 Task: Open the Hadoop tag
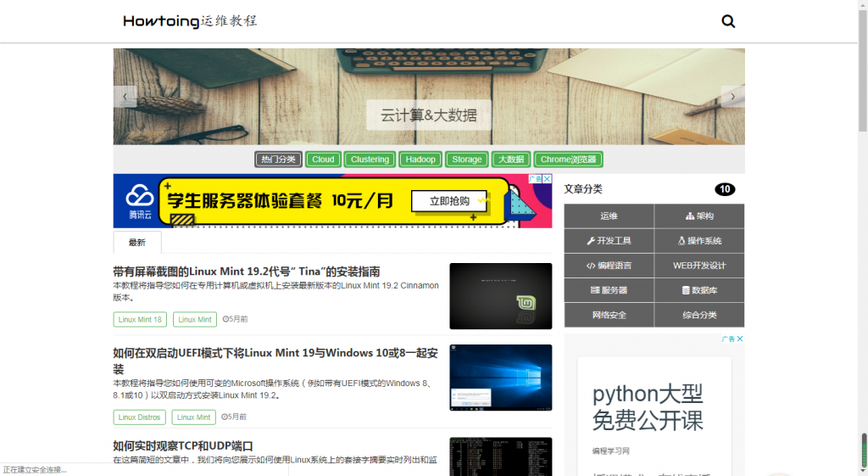(x=420, y=159)
